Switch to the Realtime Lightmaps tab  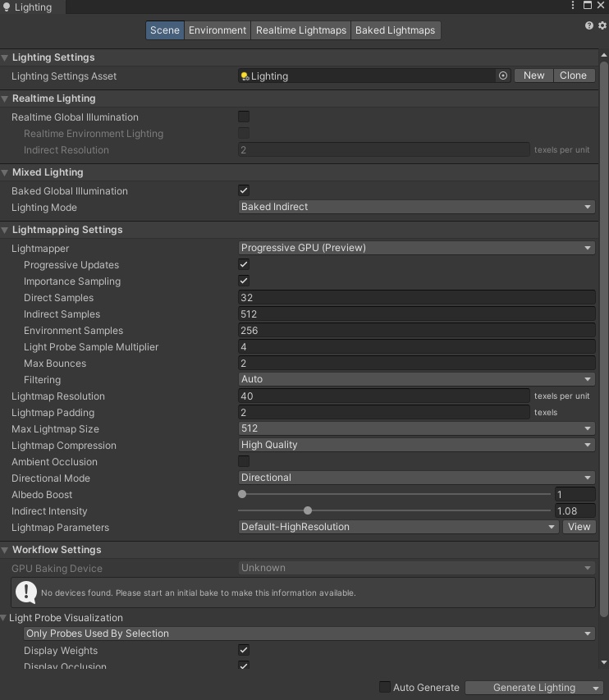click(x=301, y=30)
